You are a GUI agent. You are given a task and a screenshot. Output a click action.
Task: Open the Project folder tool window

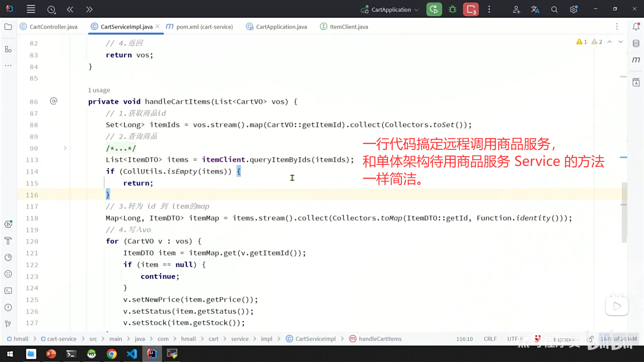[x=8, y=27]
